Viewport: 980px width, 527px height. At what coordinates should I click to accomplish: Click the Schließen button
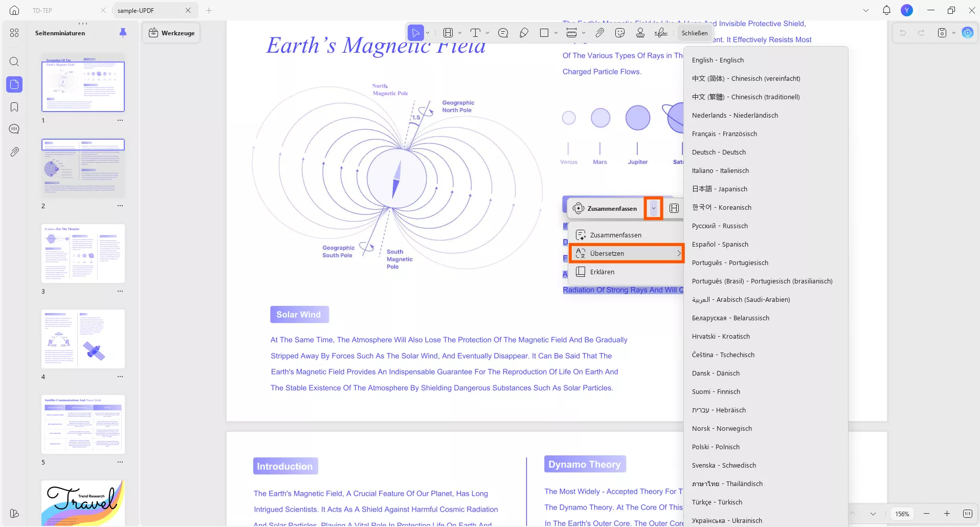click(x=695, y=33)
